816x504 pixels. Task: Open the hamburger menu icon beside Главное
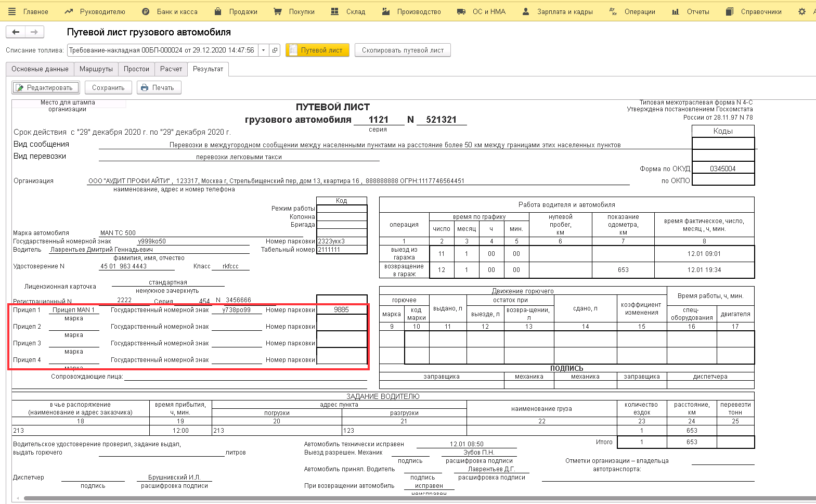(x=12, y=11)
